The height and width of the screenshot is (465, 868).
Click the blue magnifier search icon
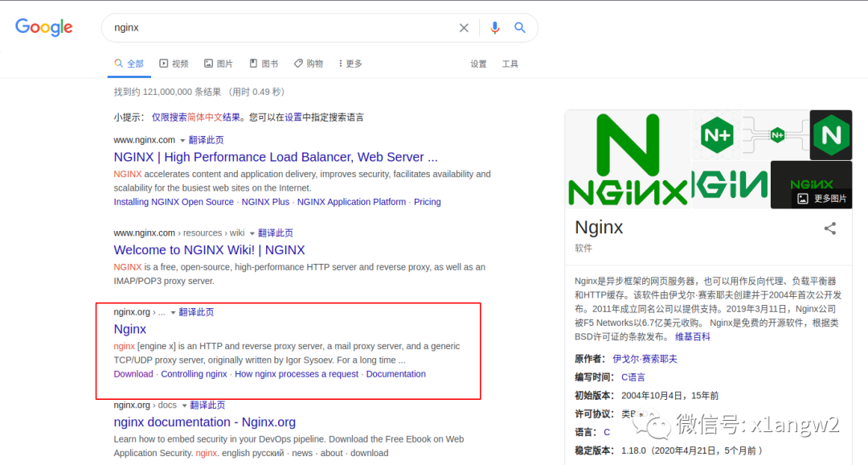[520, 27]
